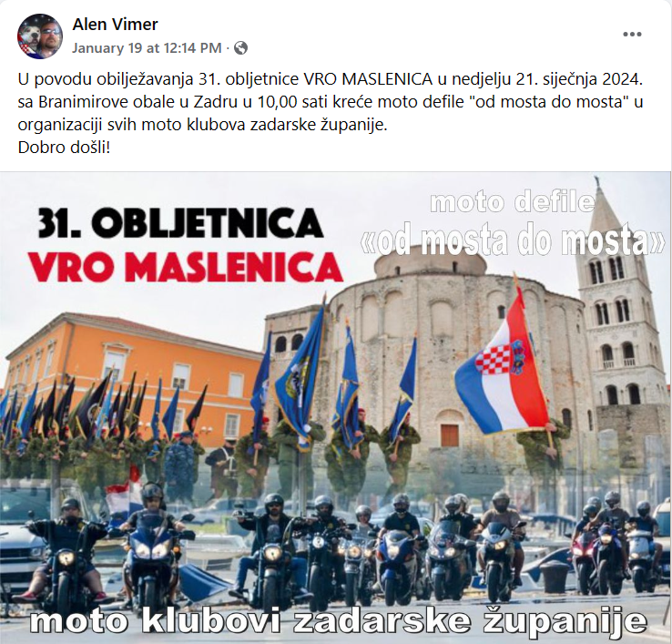Screen dimensions: 672x644
Task: Open Alen Vimer's profile picture
Action: [x=40, y=36]
